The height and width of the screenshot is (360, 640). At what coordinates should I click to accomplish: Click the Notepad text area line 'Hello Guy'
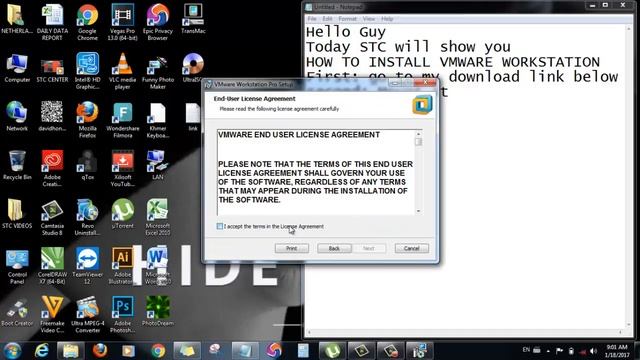tap(346, 32)
